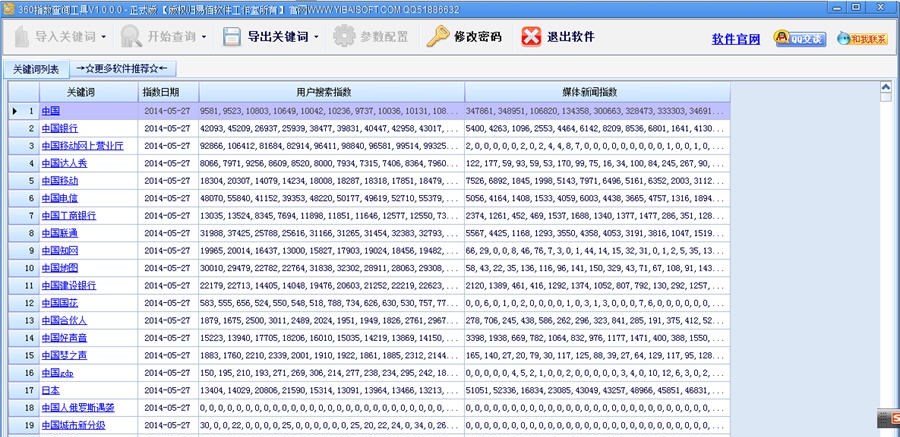Image resolution: width=900 pixels, height=437 pixels.
Task: Open keyword link 中国电信
Action: [60, 198]
